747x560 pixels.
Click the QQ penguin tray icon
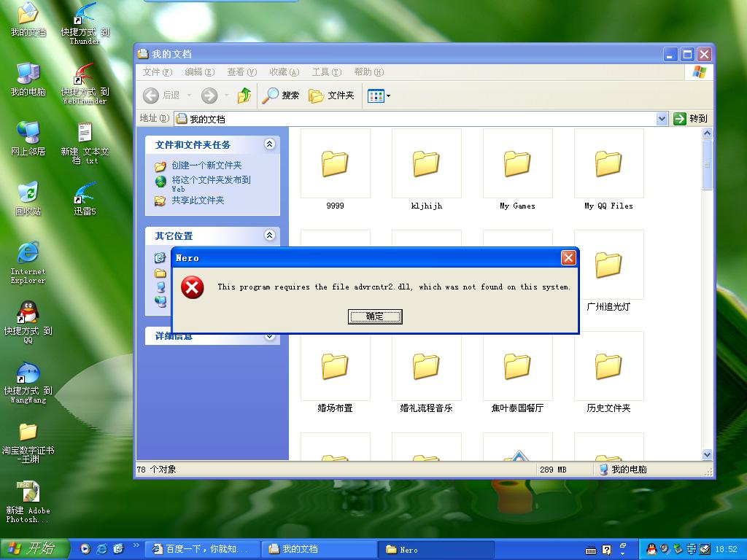(x=651, y=549)
